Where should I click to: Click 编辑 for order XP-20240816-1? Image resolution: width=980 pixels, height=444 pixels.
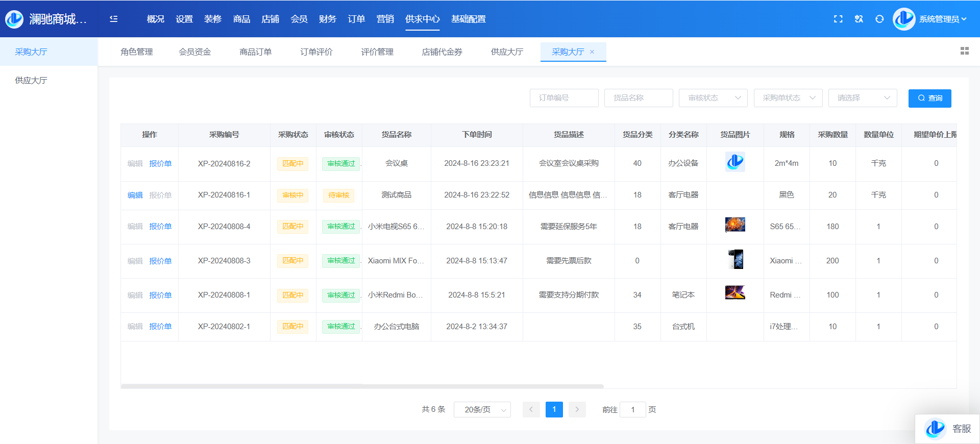[135, 195]
